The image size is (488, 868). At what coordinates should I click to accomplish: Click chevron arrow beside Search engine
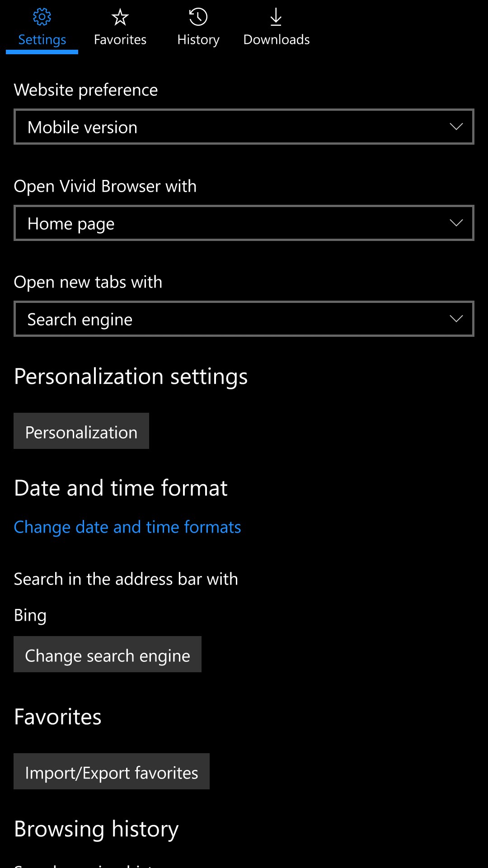point(456,319)
